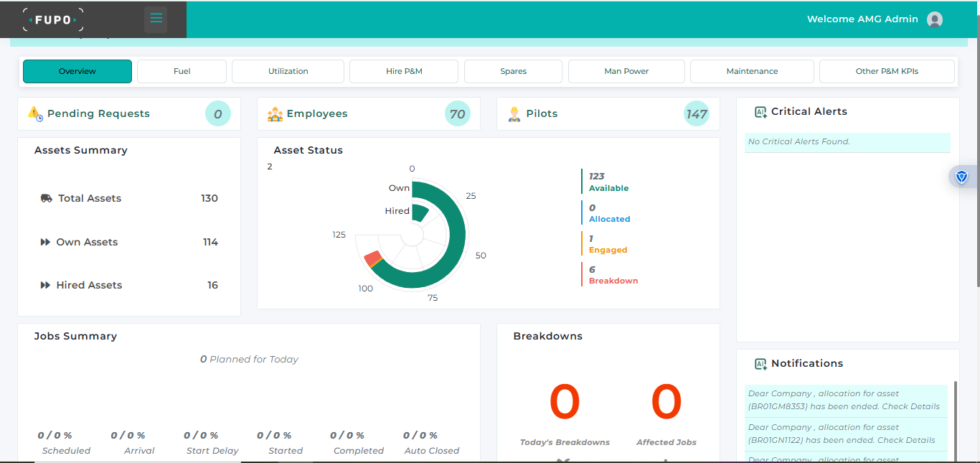Open the Hire P&M tab
Screen dimensions: 980x463
coord(404,71)
